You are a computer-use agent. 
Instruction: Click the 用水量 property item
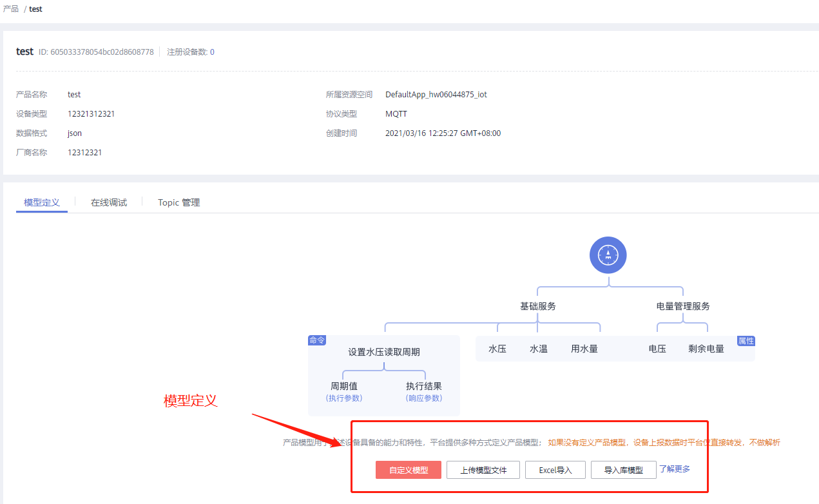[584, 349]
